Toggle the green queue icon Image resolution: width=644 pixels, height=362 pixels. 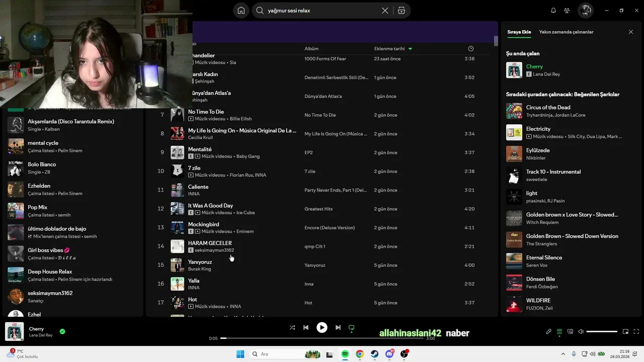559,331
